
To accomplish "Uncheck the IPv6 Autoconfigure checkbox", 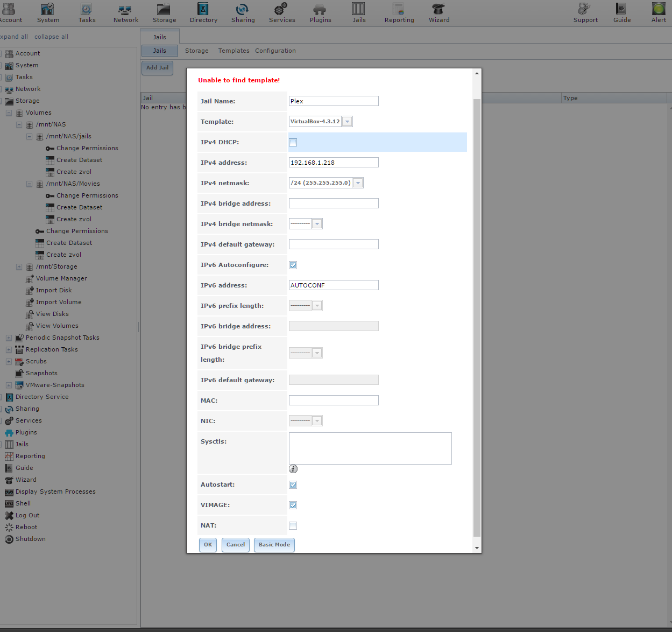I will pyautogui.click(x=293, y=265).
